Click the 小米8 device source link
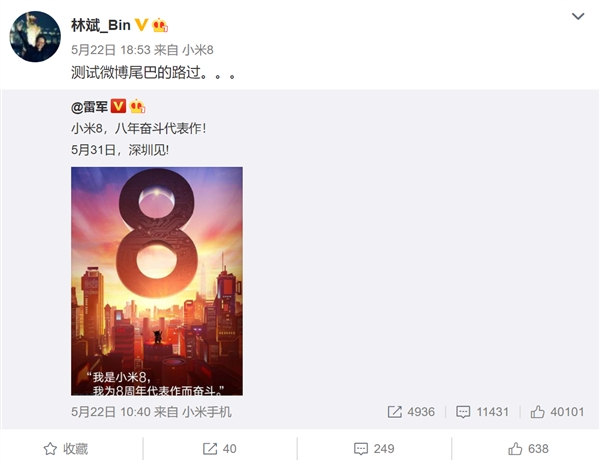The width and height of the screenshot is (600, 464). point(197,50)
